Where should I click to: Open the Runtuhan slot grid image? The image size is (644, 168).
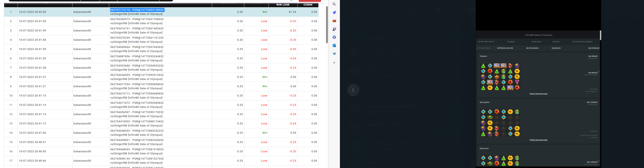[500, 161]
